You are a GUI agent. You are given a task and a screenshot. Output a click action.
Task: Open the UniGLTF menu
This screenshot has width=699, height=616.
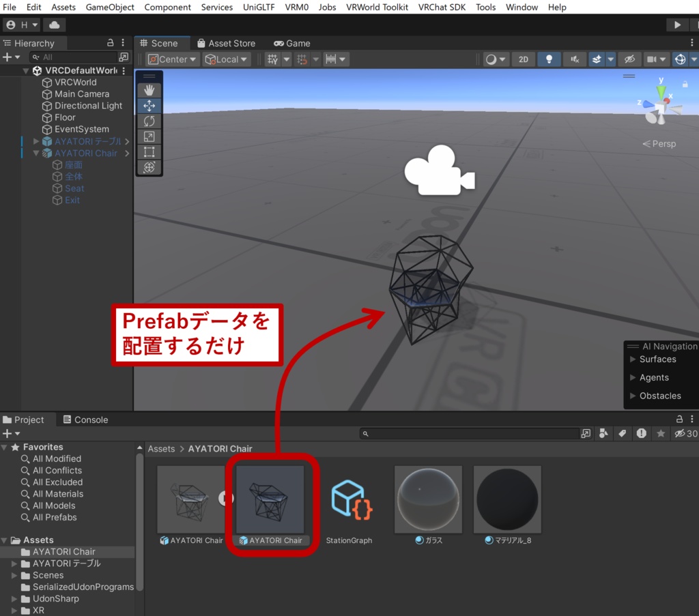pyautogui.click(x=259, y=7)
